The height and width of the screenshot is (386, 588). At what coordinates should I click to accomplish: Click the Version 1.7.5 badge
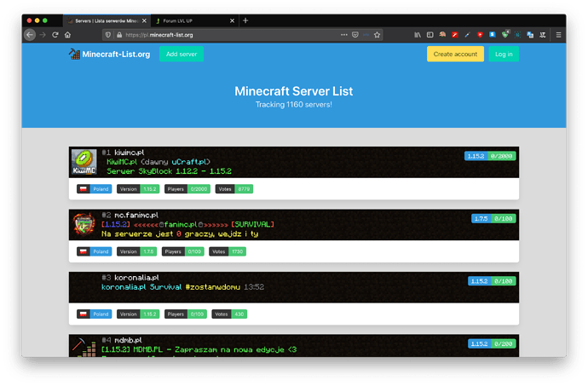[x=136, y=251]
